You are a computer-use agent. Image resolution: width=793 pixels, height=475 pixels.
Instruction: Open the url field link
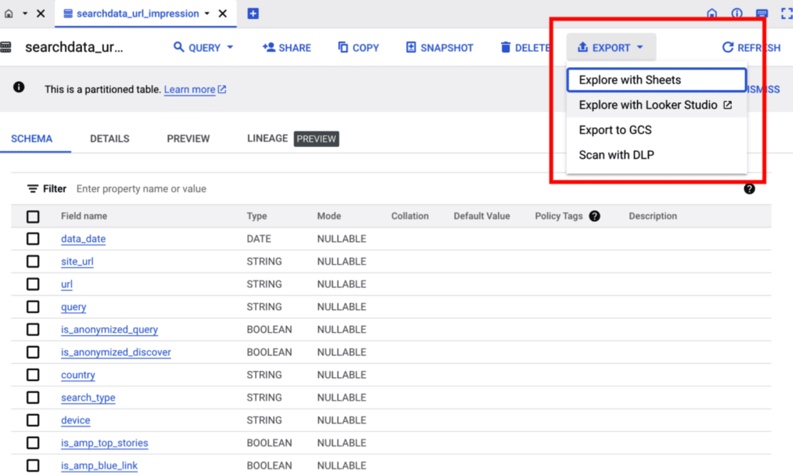coord(67,284)
